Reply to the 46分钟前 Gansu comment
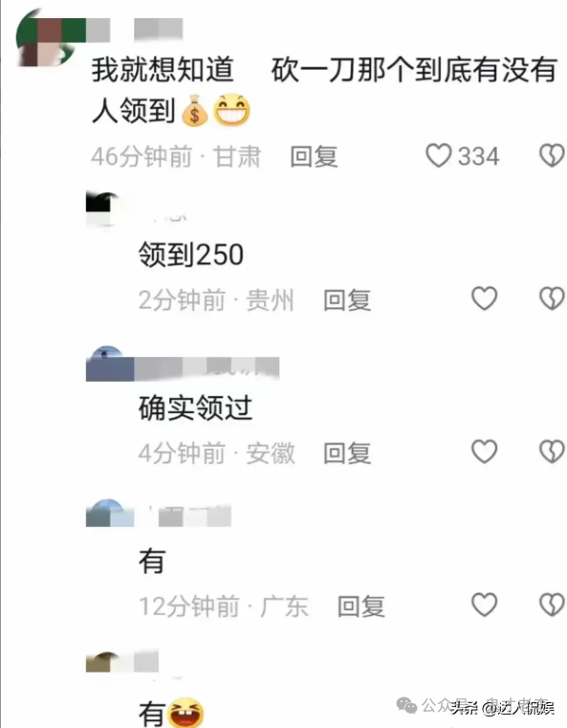This screenshot has height=728, width=567. coord(314,157)
